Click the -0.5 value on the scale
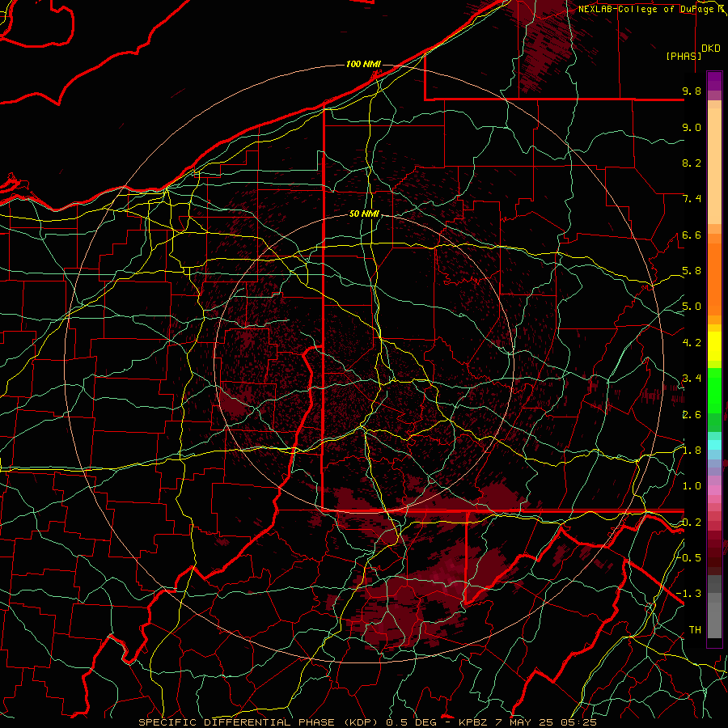728x728 pixels. point(688,557)
